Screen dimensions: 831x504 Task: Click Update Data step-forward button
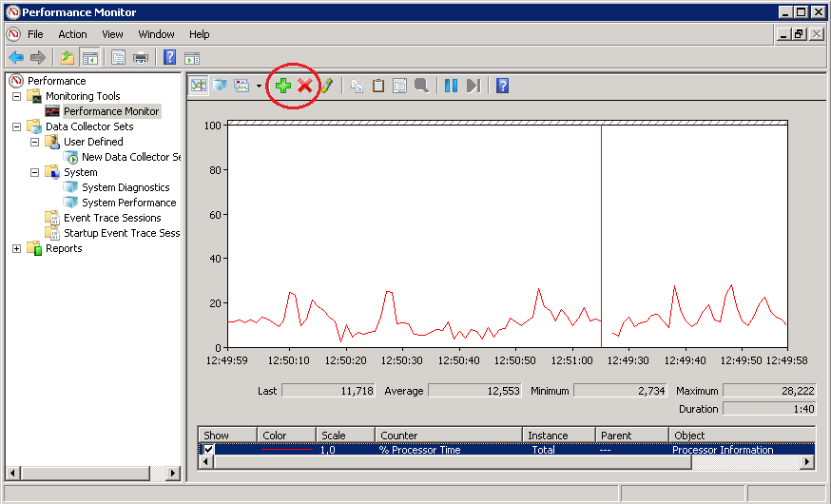(x=473, y=86)
